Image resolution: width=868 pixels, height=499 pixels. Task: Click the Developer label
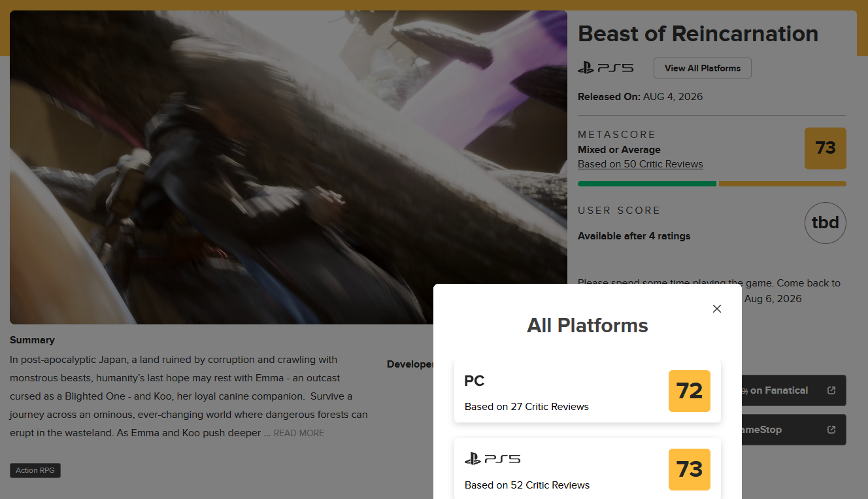pyautogui.click(x=410, y=364)
